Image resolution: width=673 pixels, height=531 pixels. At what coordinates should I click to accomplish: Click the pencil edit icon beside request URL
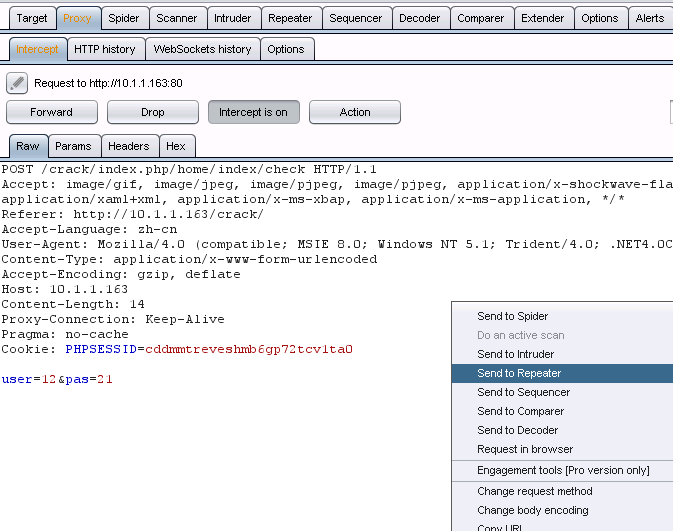click(17, 83)
